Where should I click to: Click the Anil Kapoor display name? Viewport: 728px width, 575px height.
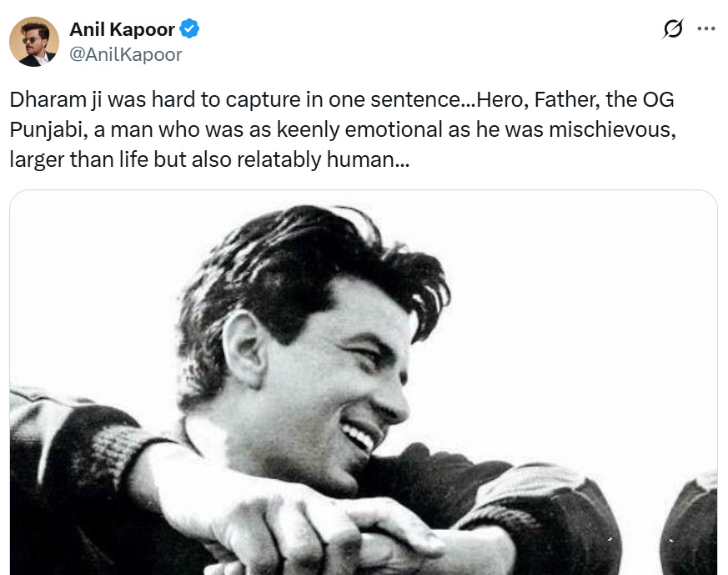click(122, 30)
